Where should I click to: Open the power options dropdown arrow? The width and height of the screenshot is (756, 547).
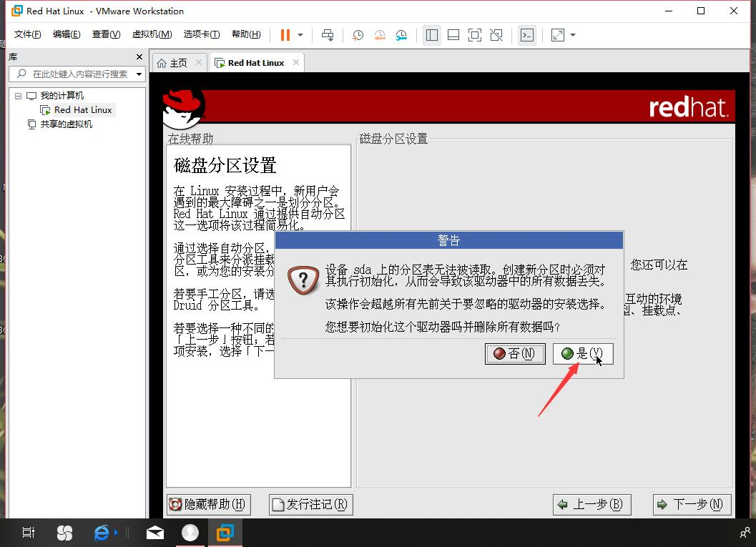click(300, 35)
